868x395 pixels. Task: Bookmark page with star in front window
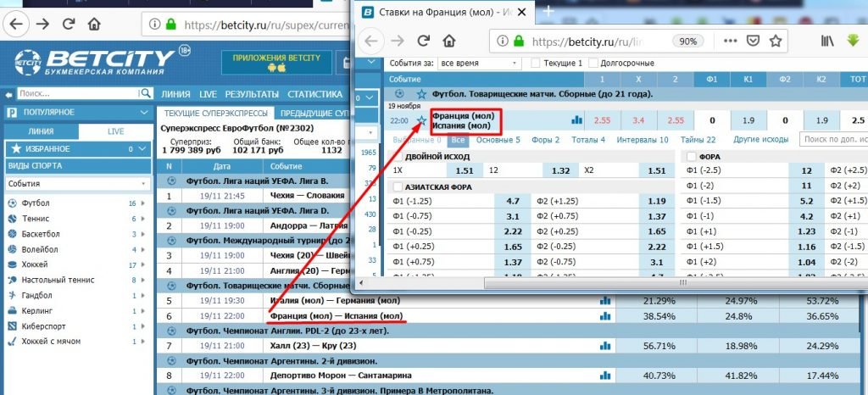pos(776,41)
